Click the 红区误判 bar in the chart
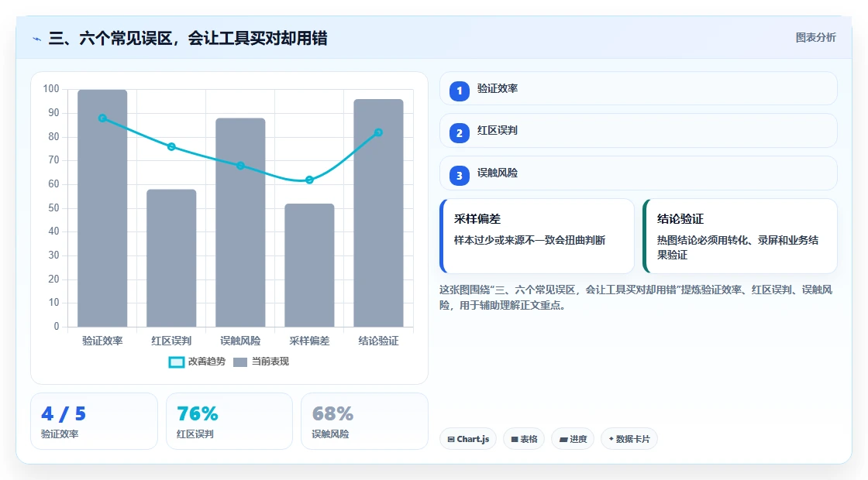The image size is (868, 480). tap(171, 258)
